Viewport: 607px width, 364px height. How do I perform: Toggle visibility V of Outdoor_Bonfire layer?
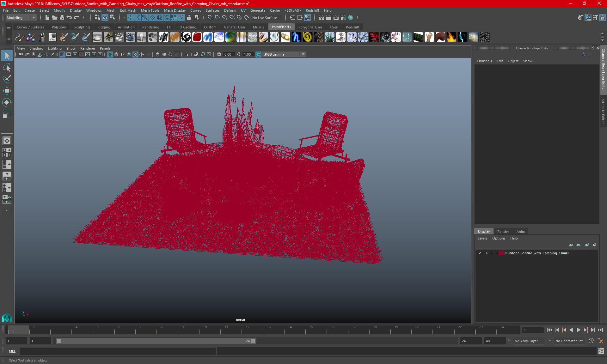480,253
